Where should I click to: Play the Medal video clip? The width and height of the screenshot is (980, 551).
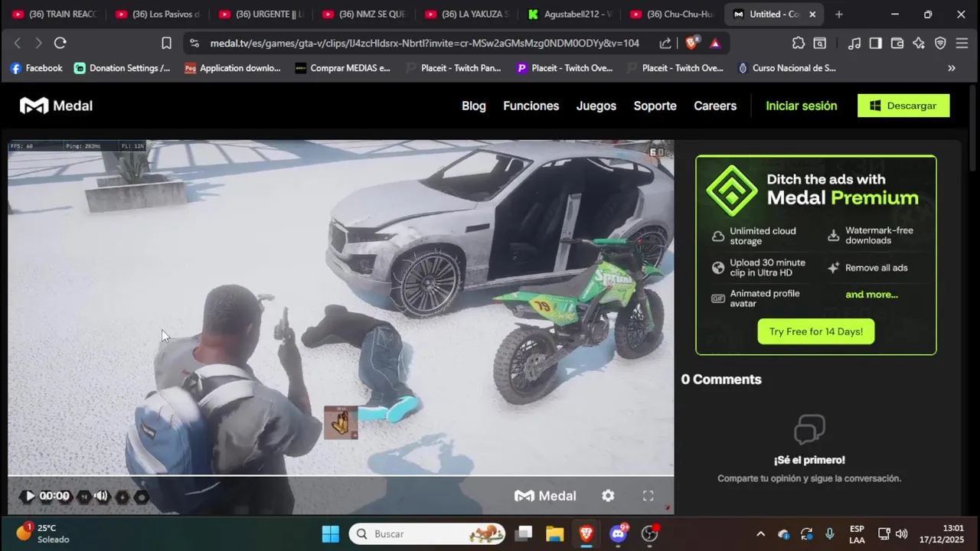point(29,496)
